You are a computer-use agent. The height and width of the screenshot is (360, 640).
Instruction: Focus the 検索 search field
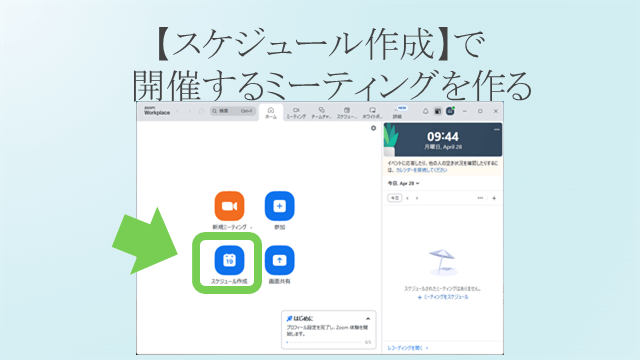pyautogui.click(x=233, y=111)
